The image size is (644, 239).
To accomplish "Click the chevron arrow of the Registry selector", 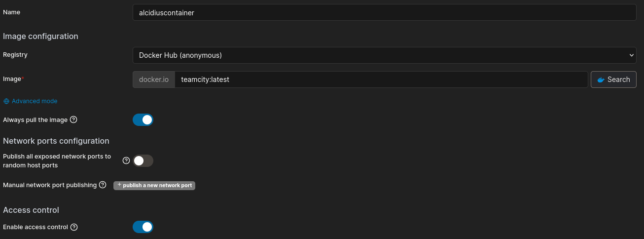I will click(x=632, y=55).
